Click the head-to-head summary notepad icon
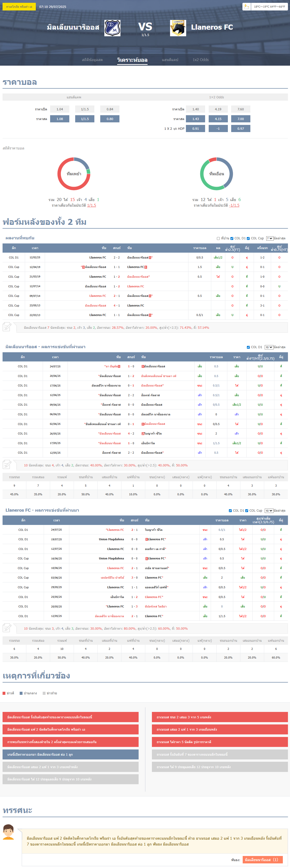This screenshot has height=868, width=290. 7,327
